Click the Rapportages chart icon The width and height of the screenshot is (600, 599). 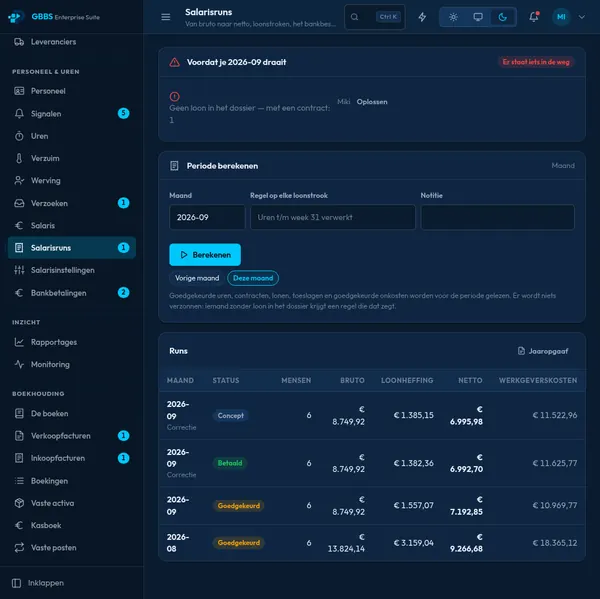pos(19,342)
